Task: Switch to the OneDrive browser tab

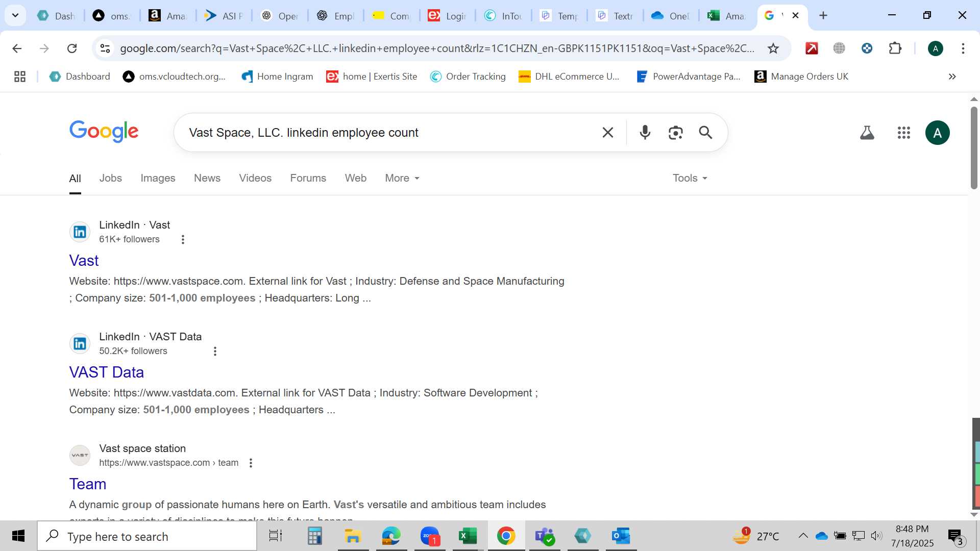Action: [671, 16]
